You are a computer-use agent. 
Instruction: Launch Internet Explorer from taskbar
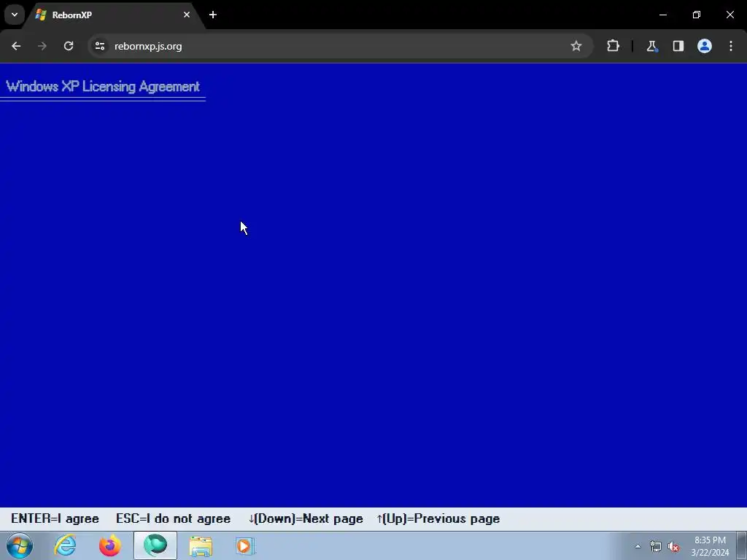(x=65, y=545)
